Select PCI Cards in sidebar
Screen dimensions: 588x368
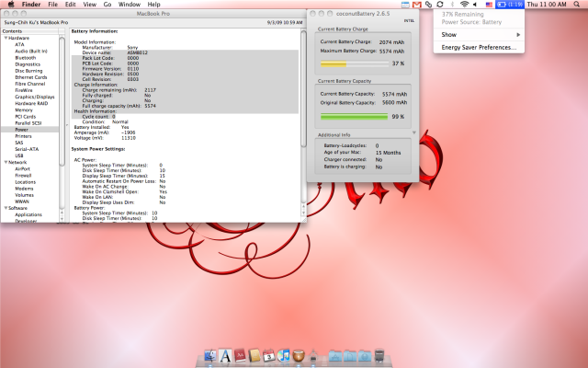(25, 117)
